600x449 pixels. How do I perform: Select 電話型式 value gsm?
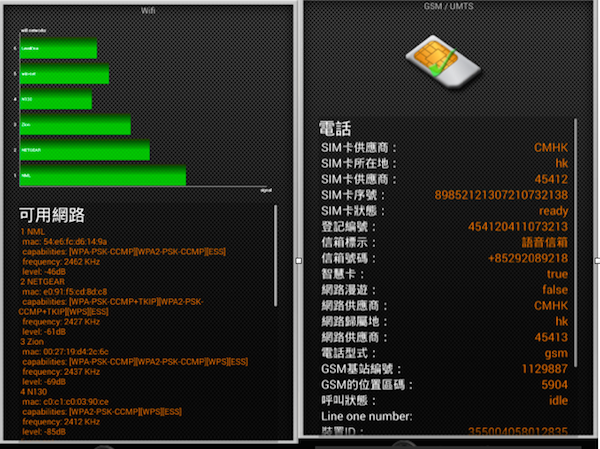[x=556, y=353]
